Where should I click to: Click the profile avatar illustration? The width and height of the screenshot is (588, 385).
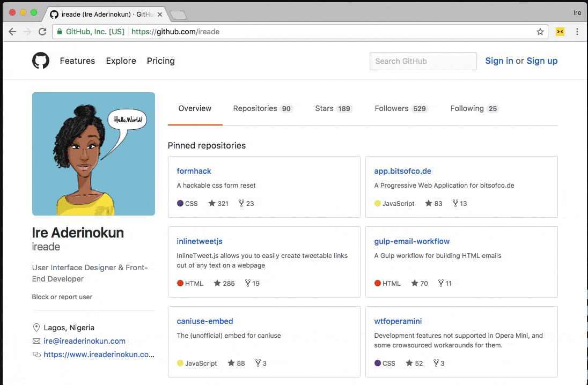click(x=93, y=154)
